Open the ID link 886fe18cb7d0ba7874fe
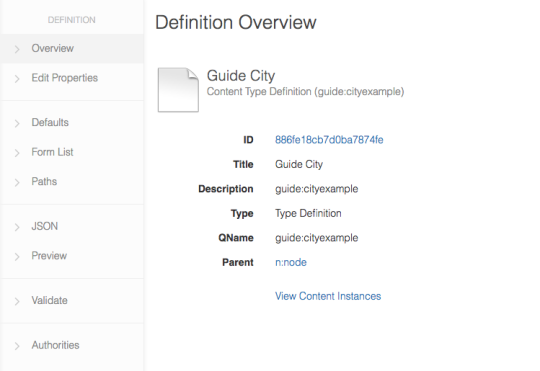The image size is (540, 371). [x=329, y=140]
